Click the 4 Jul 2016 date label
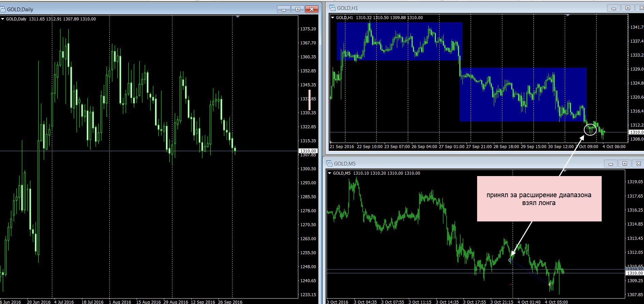The height and width of the screenshot is (304, 644). coord(64,302)
